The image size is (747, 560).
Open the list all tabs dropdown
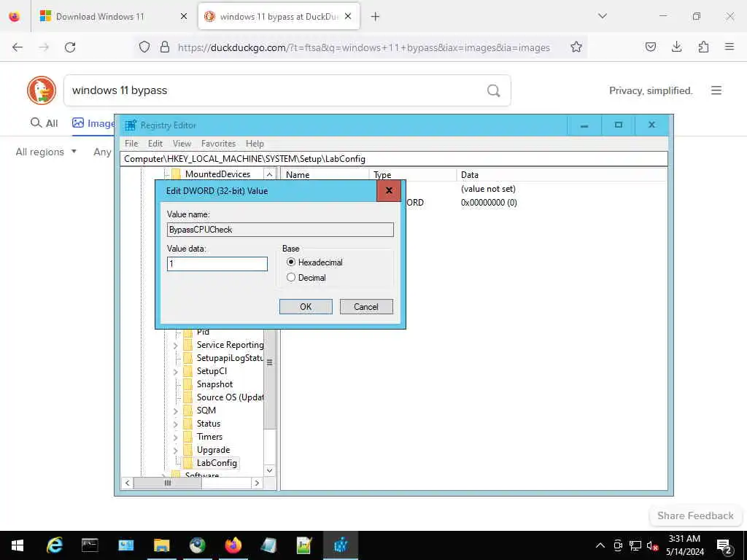[603, 16]
